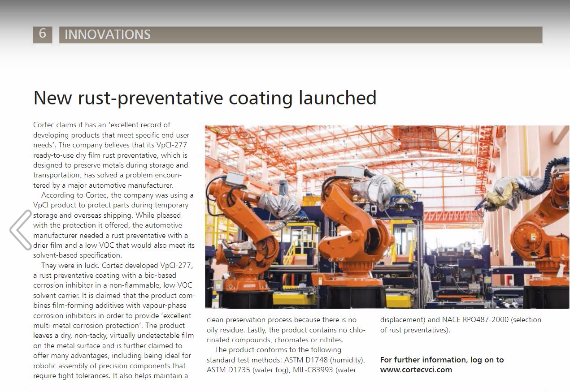Click 'clean preservation process' line
The height and width of the screenshot is (392, 570).
[x=282, y=319]
